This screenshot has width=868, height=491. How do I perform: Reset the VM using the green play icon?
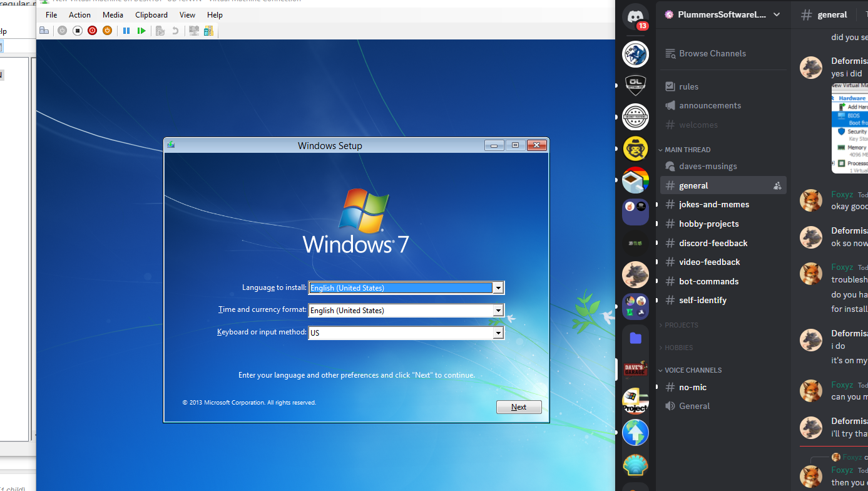point(141,30)
